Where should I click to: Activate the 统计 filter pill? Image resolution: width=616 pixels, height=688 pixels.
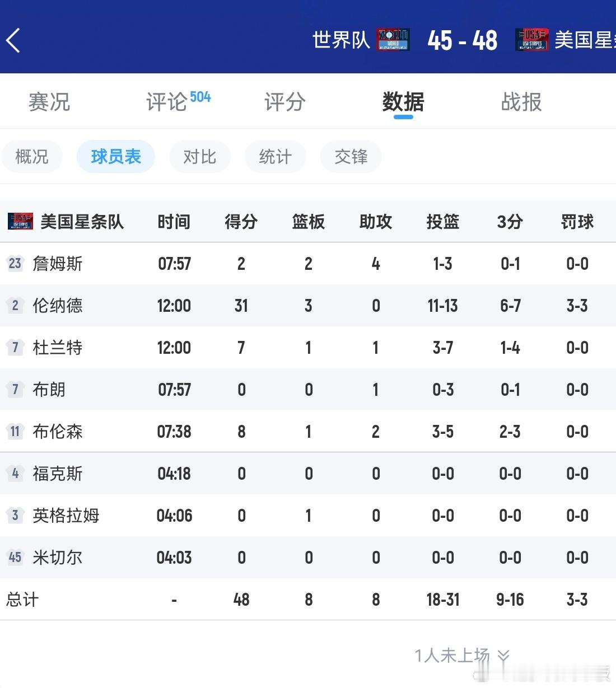[x=275, y=157]
